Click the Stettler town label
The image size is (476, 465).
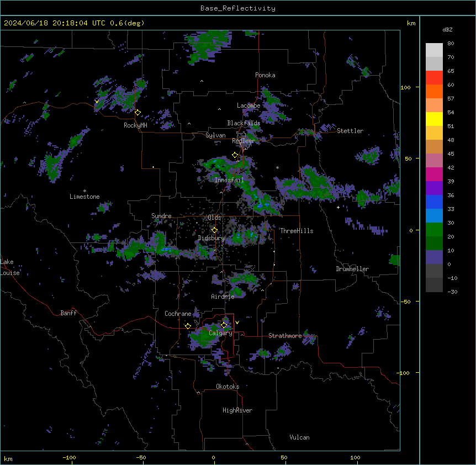350,131
